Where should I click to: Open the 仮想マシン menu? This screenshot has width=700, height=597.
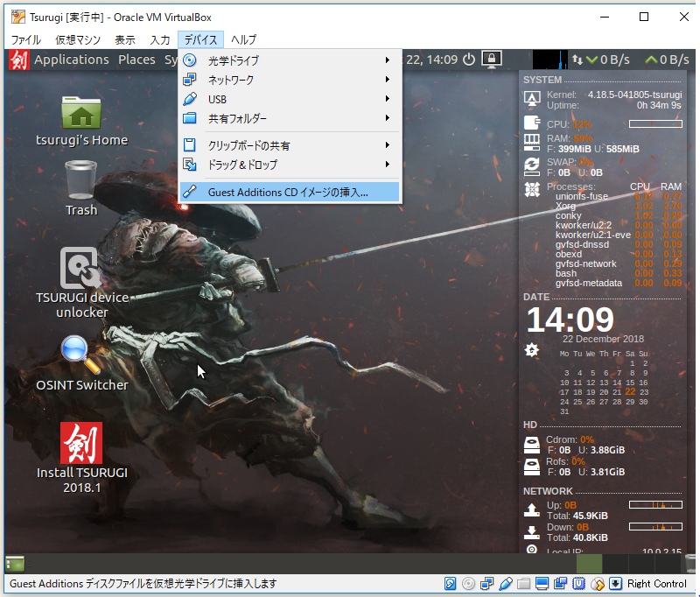tap(78, 39)
